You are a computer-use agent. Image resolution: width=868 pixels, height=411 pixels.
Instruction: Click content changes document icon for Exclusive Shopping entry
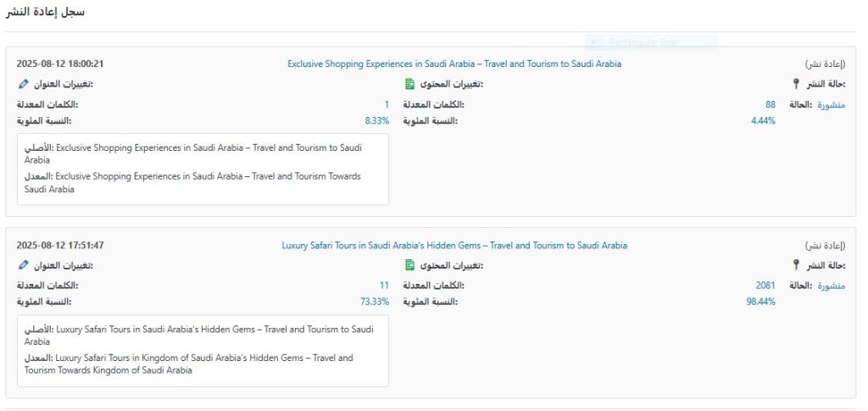409,84
